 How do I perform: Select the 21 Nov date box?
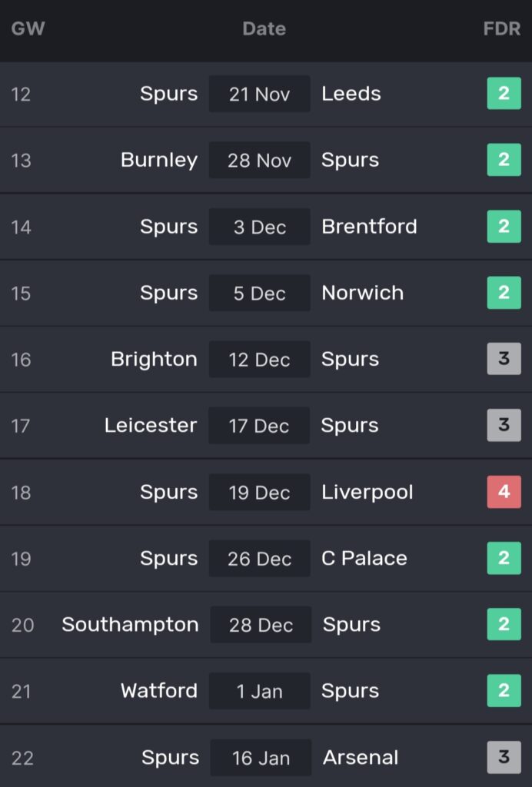259,94
